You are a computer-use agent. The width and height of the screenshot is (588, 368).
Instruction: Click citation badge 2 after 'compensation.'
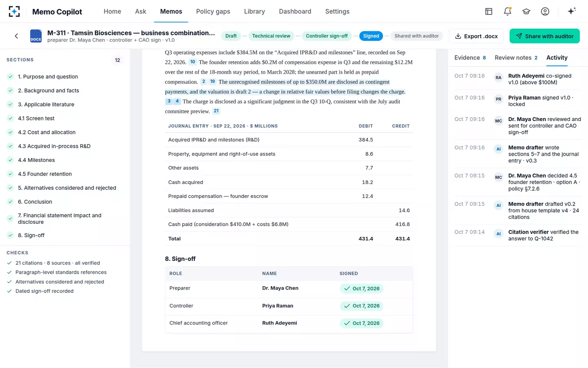click(x=203, y=82)
